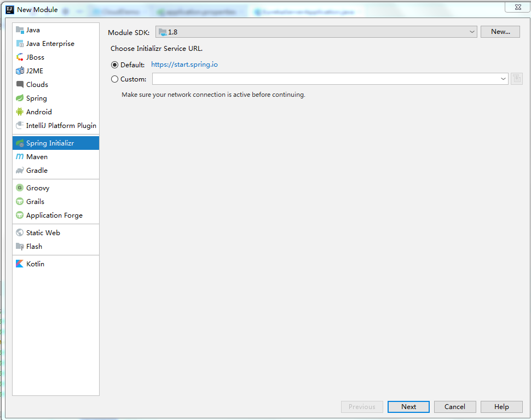Click the J2ME icon
This screenshot has height=420, width=531.
[20, 71]
